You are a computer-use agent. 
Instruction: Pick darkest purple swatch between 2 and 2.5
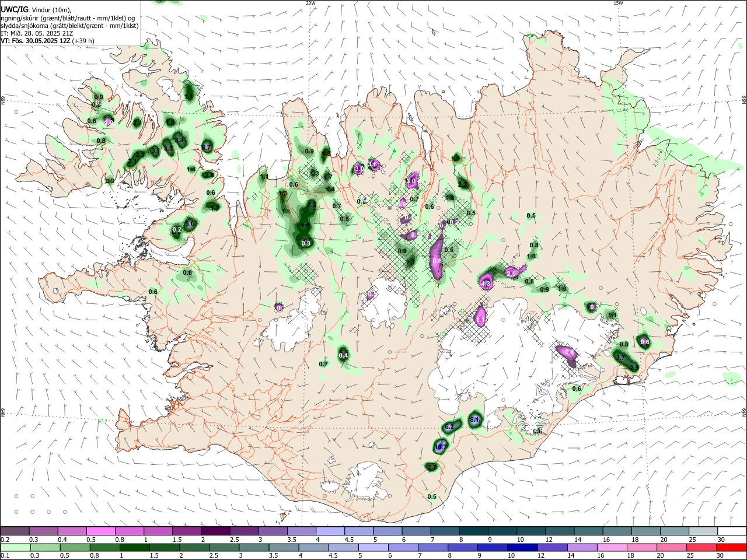(215, 531)
